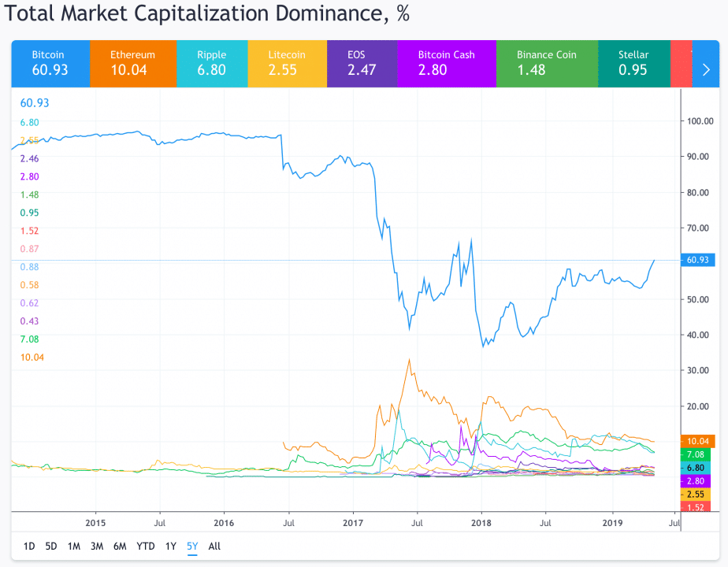This screenshot has width=728, height=567.
Task: Click the teal 6.80 price axis label
Action: pos(696,468)
